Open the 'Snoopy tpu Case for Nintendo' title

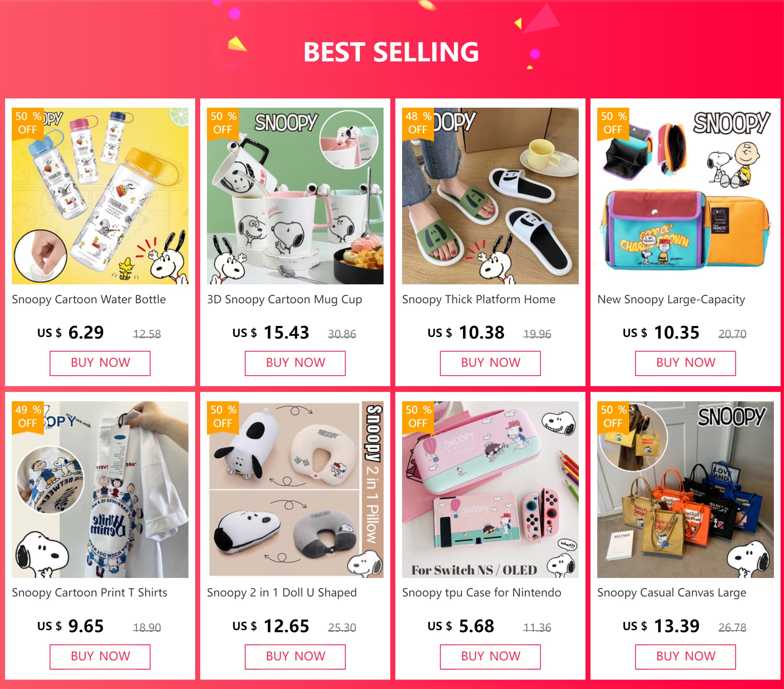(x=482, y=593)
